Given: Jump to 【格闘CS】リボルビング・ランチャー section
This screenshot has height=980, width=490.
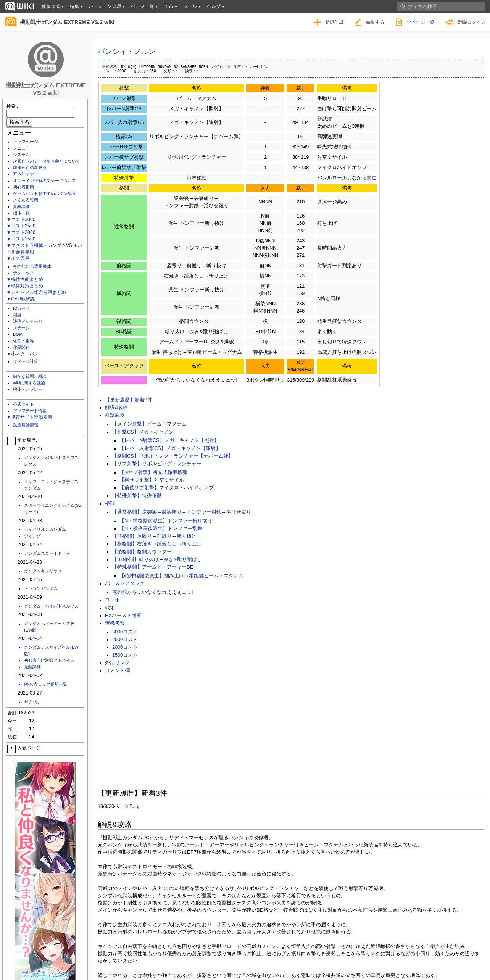Looking at the screenshot, I should 172,456.
